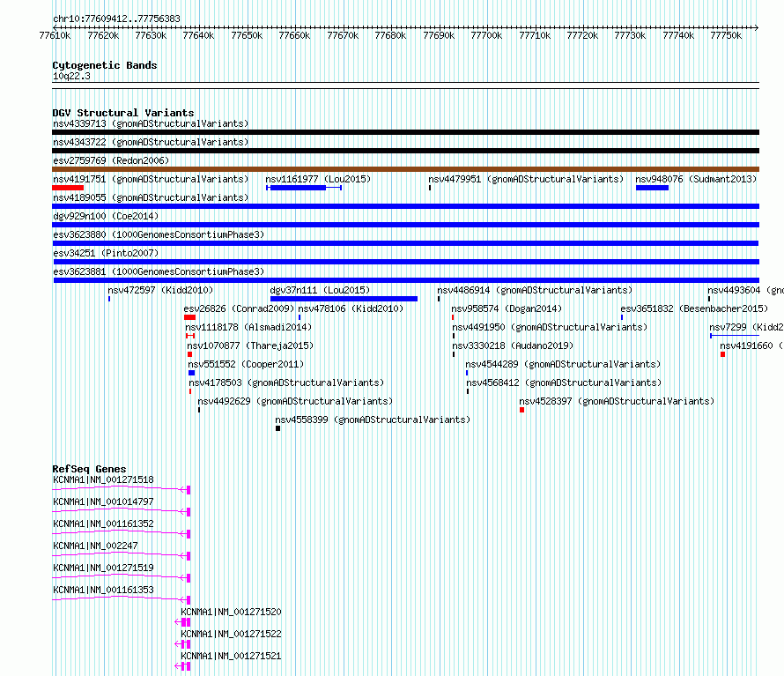Click the nsv4339713 variant label
Viewport: 784px width, 676px height.
point(151,123)
